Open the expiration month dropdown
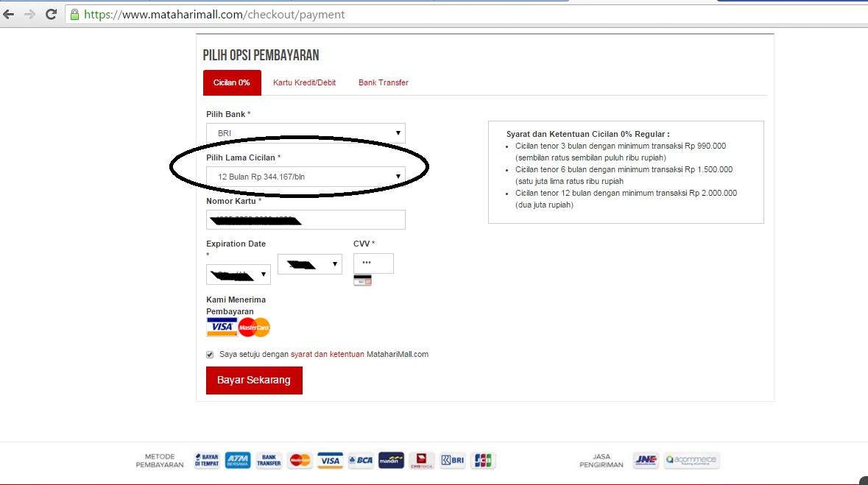Viewport: 868px width, 485px height. click(x=238, y=275)
